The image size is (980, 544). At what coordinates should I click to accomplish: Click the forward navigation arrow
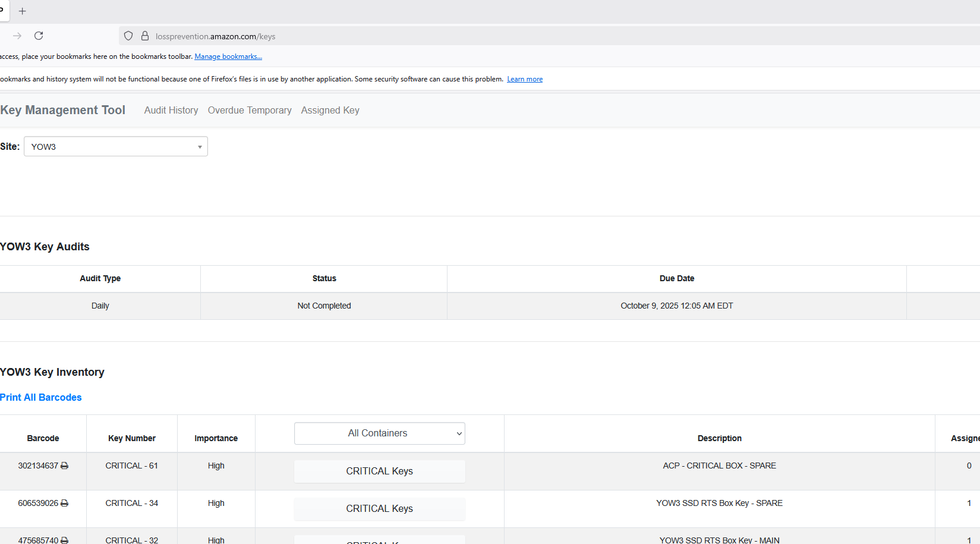(17, 36)
